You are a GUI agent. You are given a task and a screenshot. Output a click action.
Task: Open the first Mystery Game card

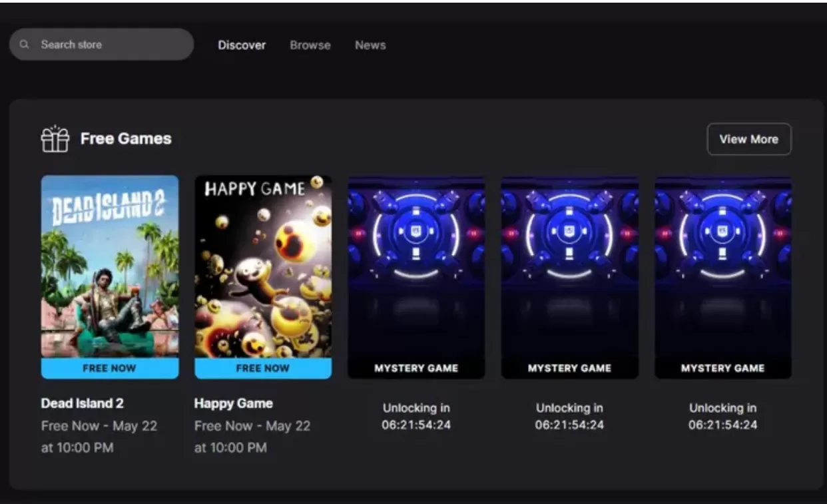click(x=416, y=276)
